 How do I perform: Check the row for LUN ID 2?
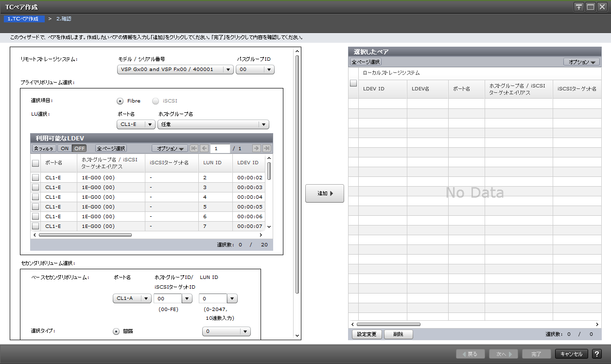coord(35,177)
